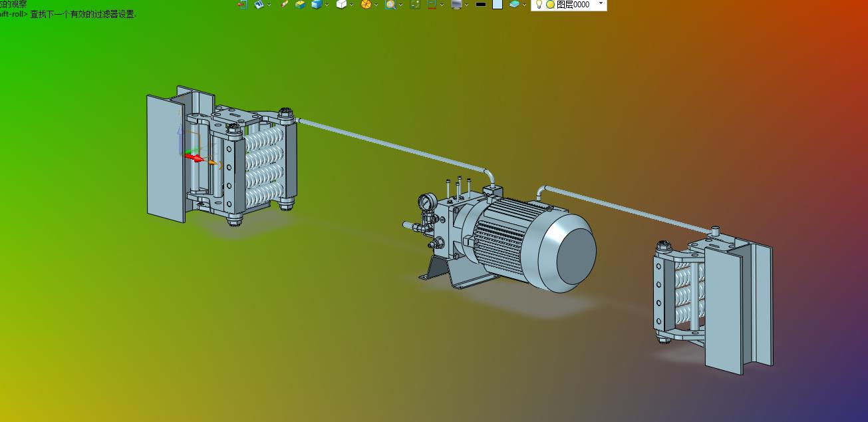Click the green square icon after zoom

click(415, 4)
